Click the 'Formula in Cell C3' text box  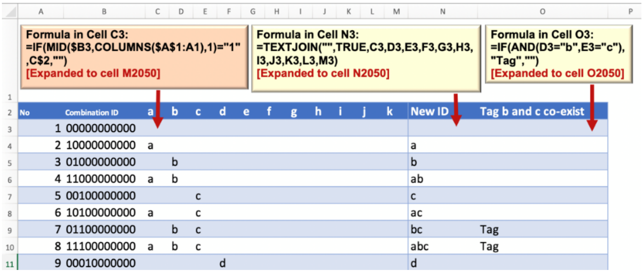pos(134,56)
